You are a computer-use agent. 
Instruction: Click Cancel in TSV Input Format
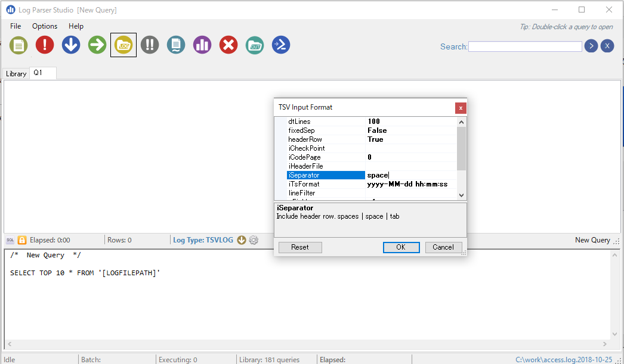point(443,247)
